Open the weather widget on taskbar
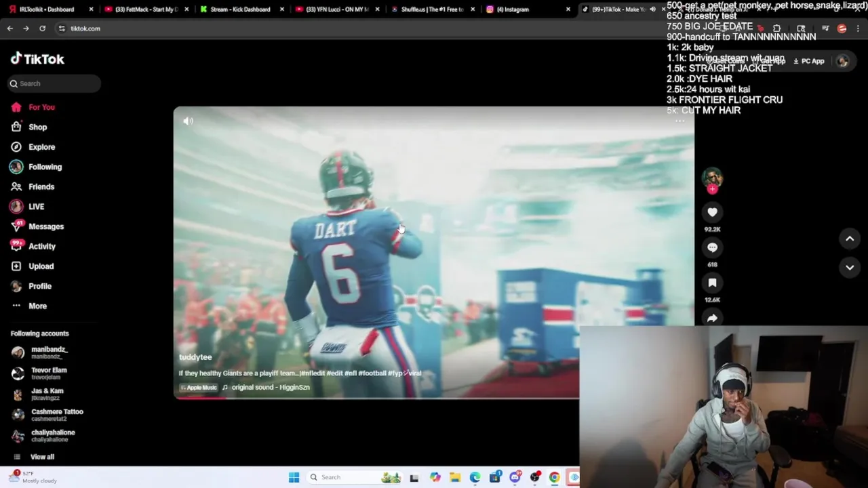 coord(34,477)
